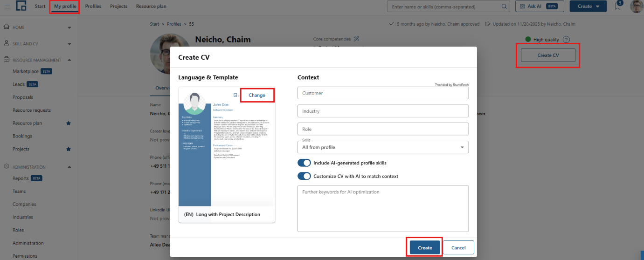Click Create button in the dialog
644x260 pixels.
click(425, 247)
